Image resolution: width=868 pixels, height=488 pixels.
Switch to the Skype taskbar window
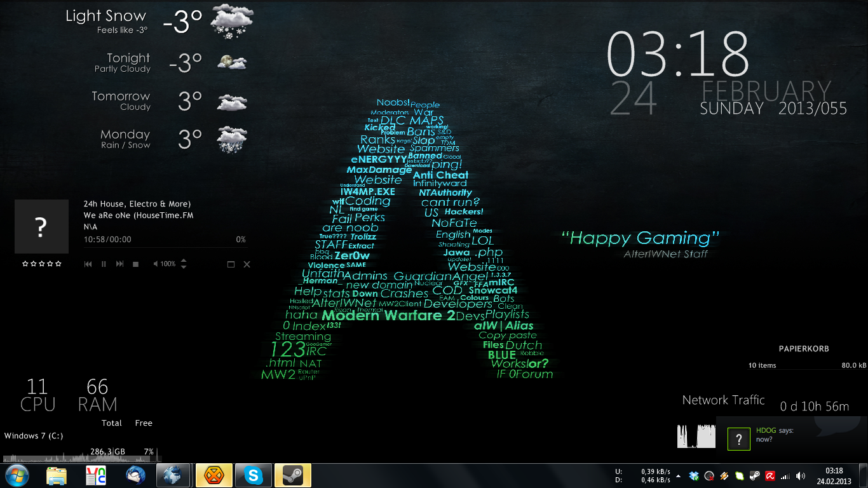253,475
